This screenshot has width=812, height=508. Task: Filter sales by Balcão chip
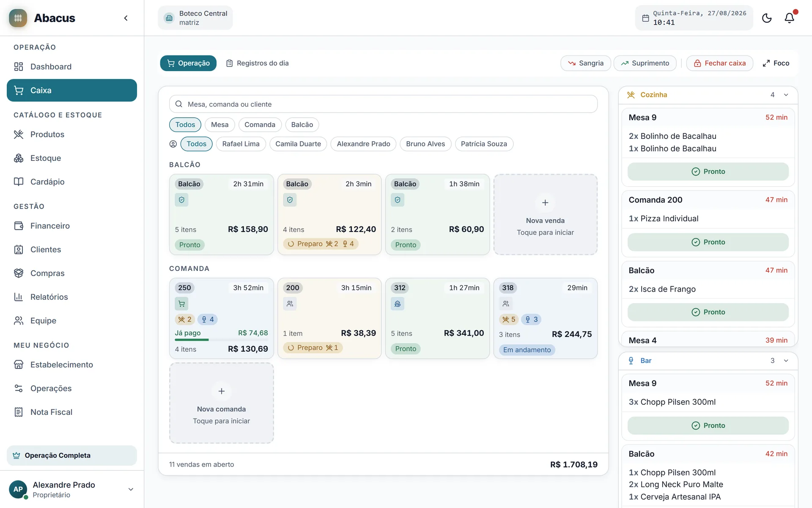[x=302, y=124]
